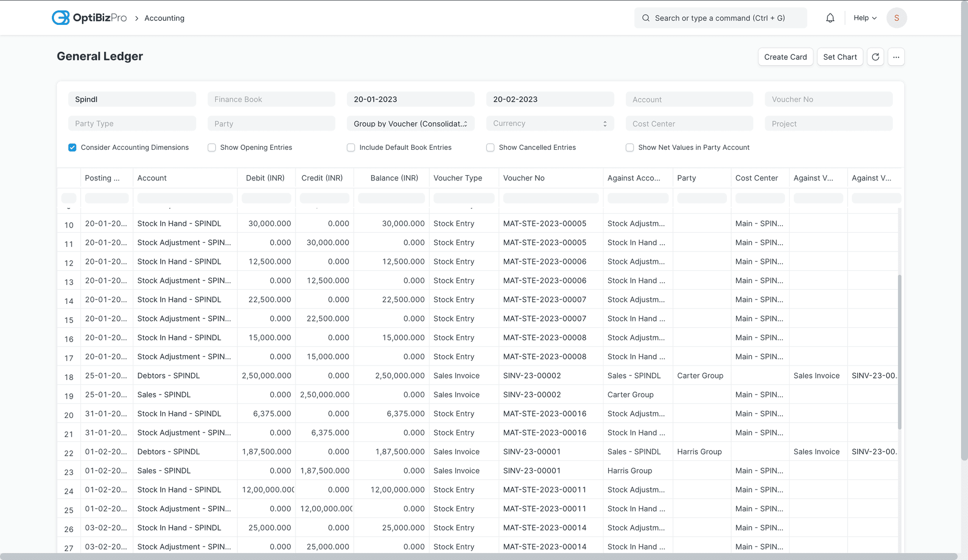The height and width of the screenshot is (560, 968).
Task: Open the notification bell
Action: [830, 17]
